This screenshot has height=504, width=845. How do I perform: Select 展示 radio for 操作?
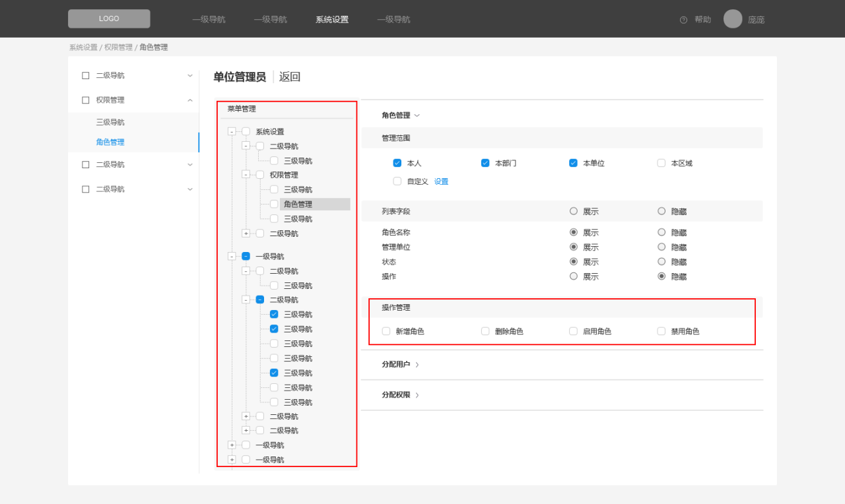click(x=574, y=276)
